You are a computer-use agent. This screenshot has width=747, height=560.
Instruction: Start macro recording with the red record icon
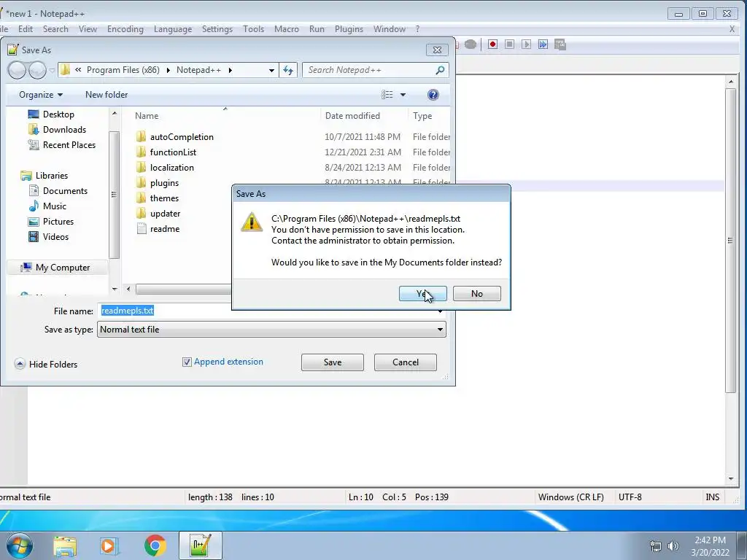point(492,44)
